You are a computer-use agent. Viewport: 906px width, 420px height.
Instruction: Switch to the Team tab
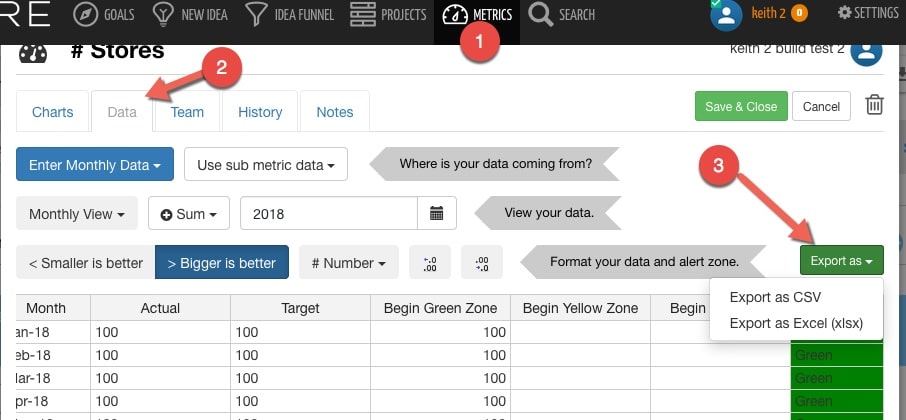187,111
